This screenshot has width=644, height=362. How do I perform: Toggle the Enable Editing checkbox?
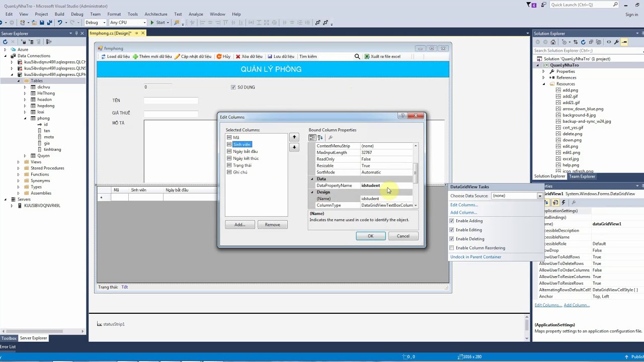[452, 230]
